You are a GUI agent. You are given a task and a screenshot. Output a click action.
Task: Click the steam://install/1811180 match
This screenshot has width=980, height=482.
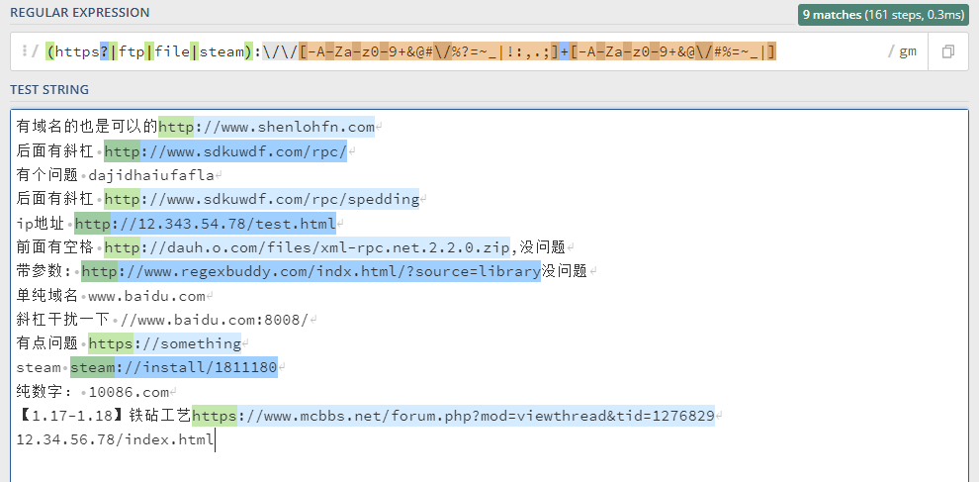pos(173,367)
